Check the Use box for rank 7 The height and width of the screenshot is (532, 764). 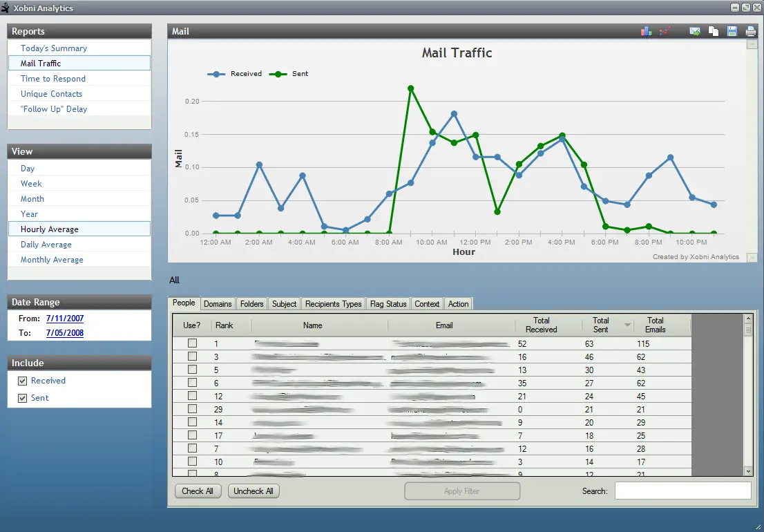pyautogui.click(x=192, y=448)
